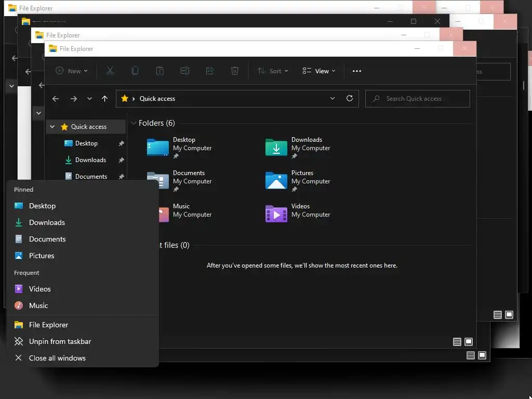
Task: Refresh the Quick access view
Action: [350, 98]
